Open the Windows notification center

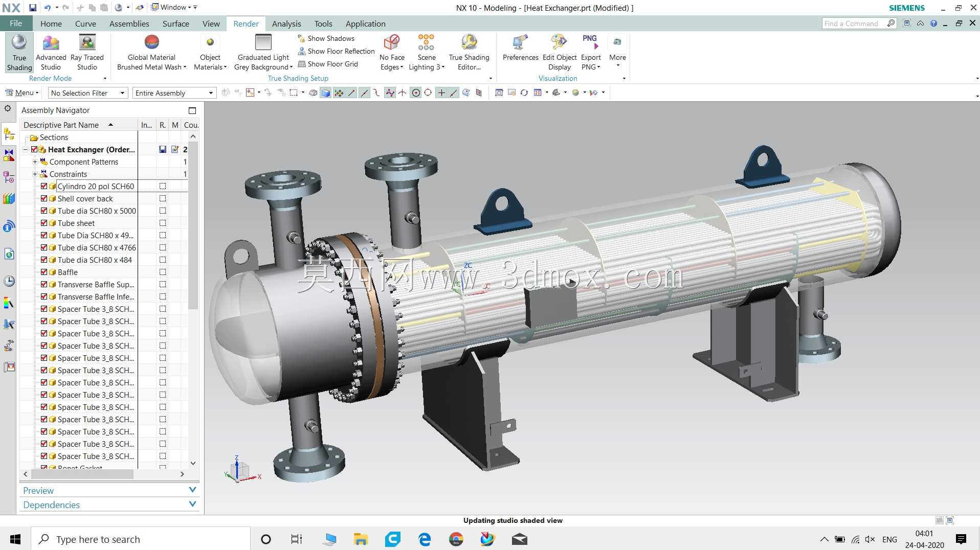coord(961,539)
